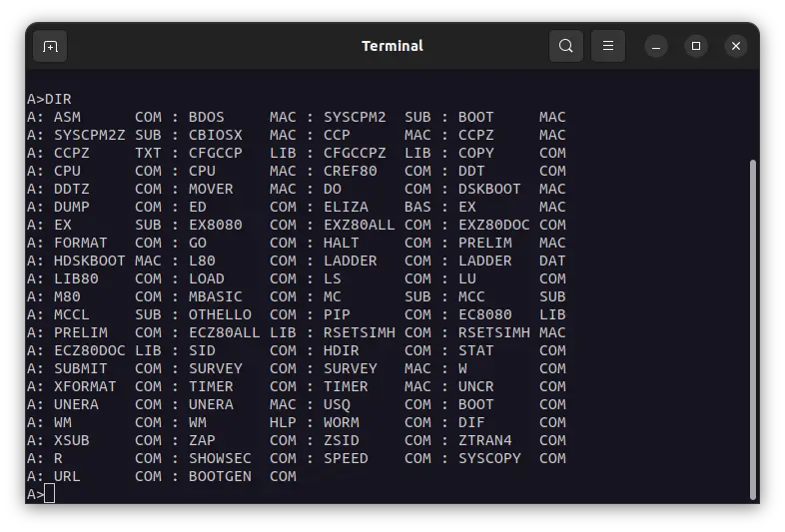Click the cursor at the A> prompt
This screenshot has width=785, height=532.
[49, 494]
